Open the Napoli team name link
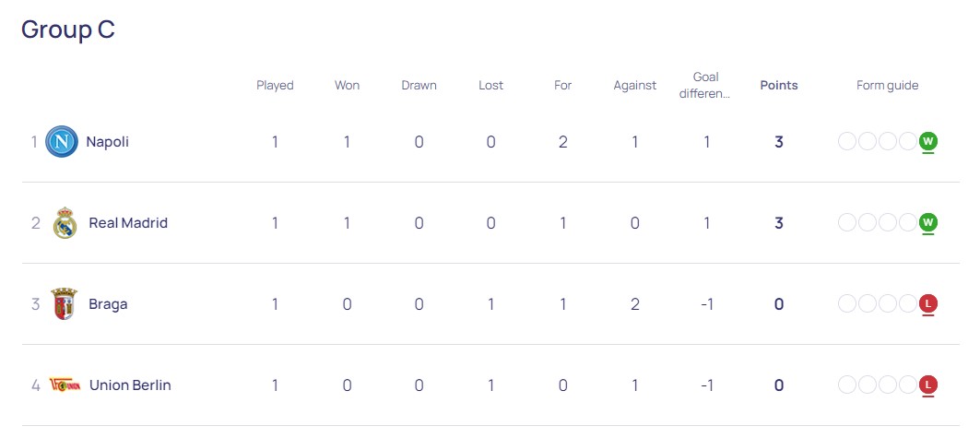 (108, 142)
